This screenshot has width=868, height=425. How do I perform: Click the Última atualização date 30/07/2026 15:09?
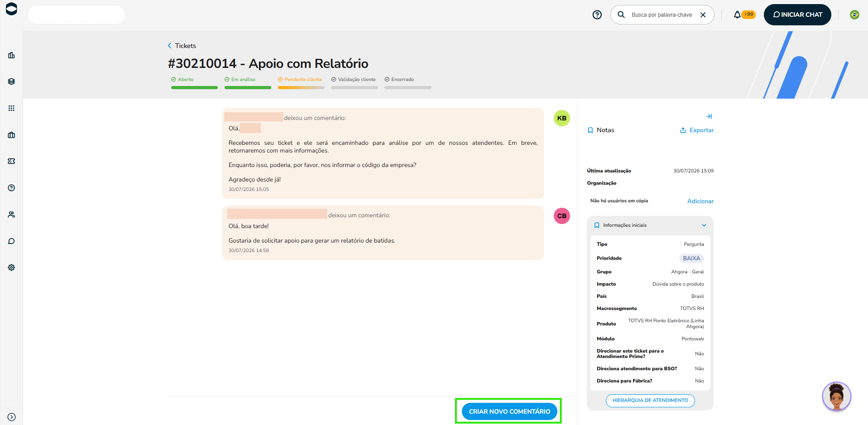(693, 171)
